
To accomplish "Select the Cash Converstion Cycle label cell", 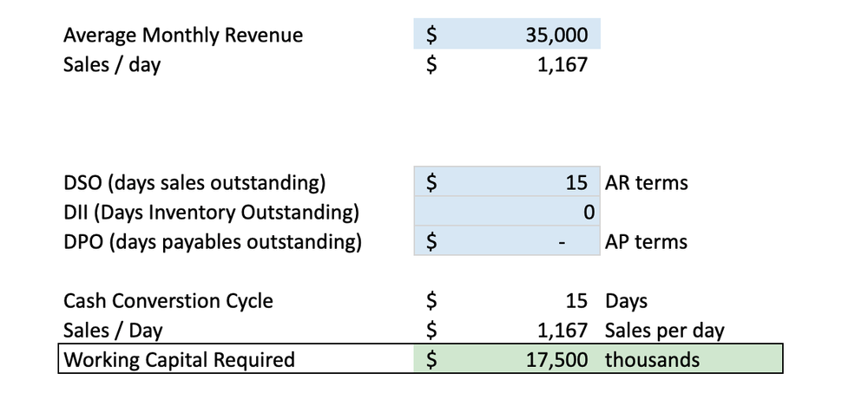I will [x=168, y=301].
